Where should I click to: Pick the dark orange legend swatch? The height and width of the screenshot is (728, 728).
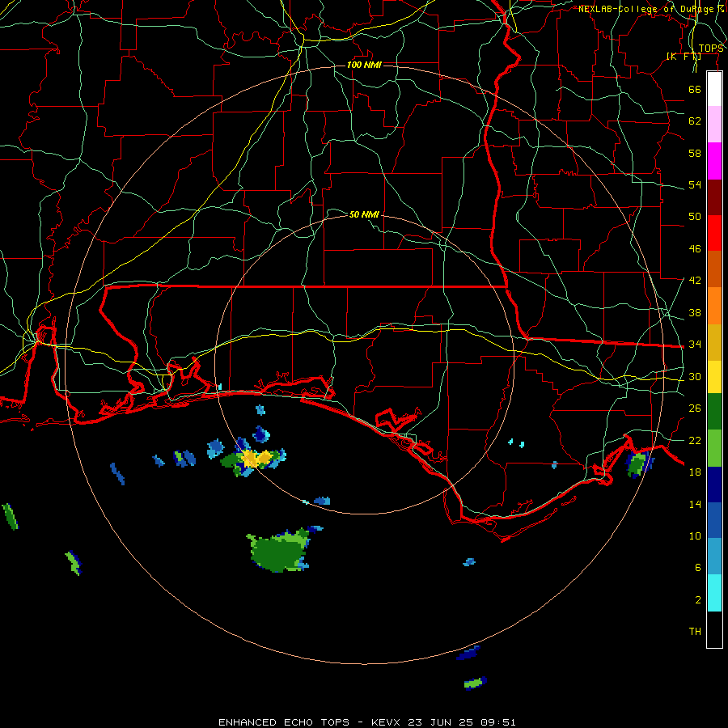pyautogui.click(x=714, y=269)
